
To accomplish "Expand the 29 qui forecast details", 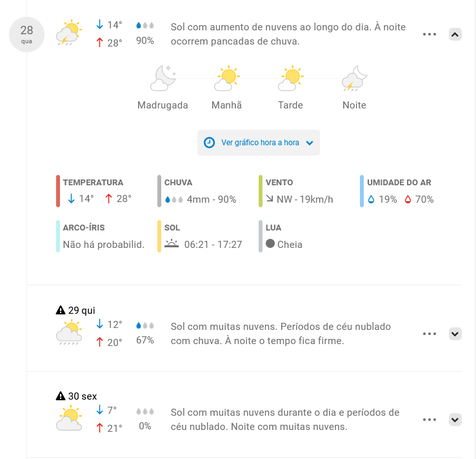I will [x=455, y=334].
